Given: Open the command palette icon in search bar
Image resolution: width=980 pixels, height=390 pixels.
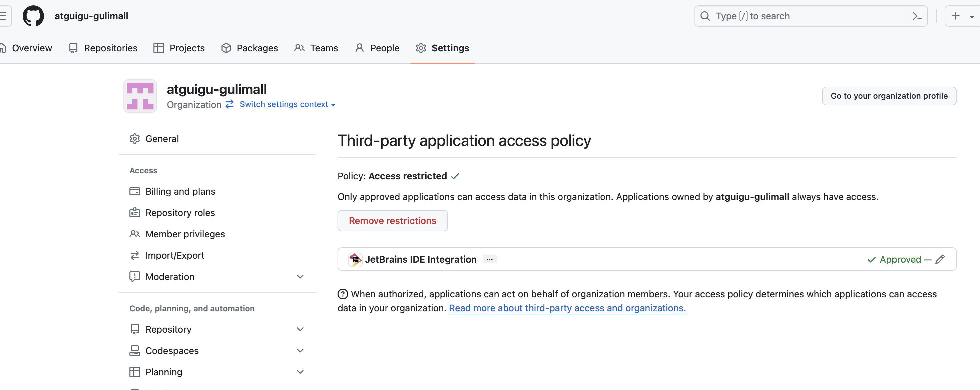Looking at the screenshot, I should point(917,16).
